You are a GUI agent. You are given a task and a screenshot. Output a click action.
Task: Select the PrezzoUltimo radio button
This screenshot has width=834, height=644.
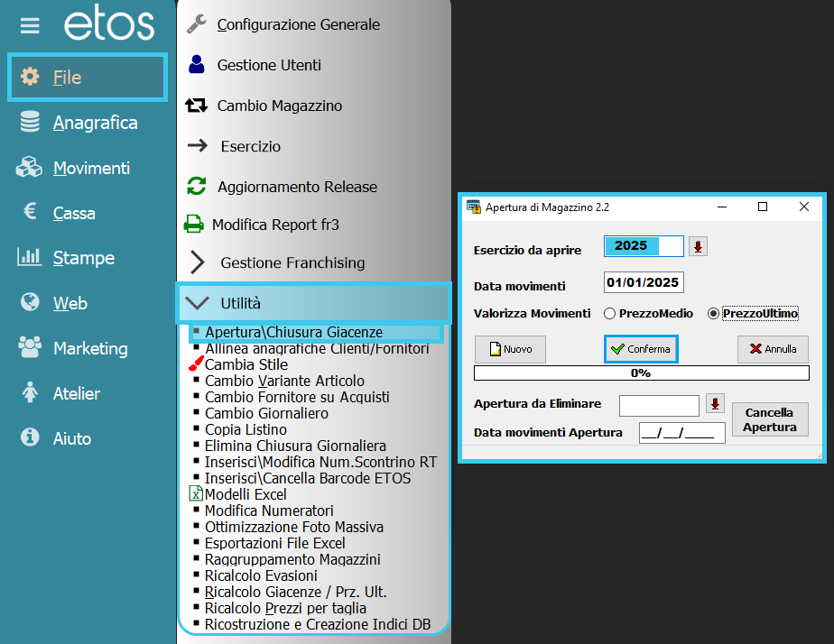tap(713, 314)
